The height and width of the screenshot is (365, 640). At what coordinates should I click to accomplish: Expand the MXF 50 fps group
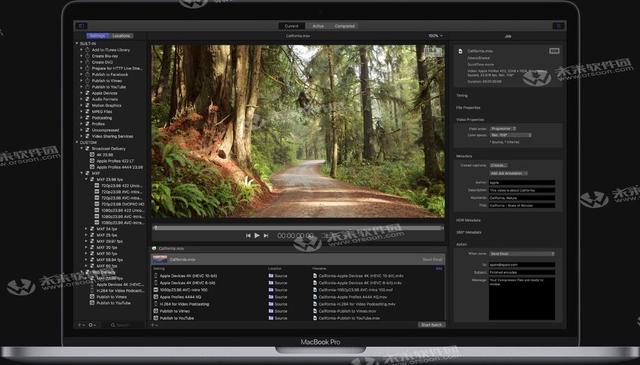(x=86, y=254)
